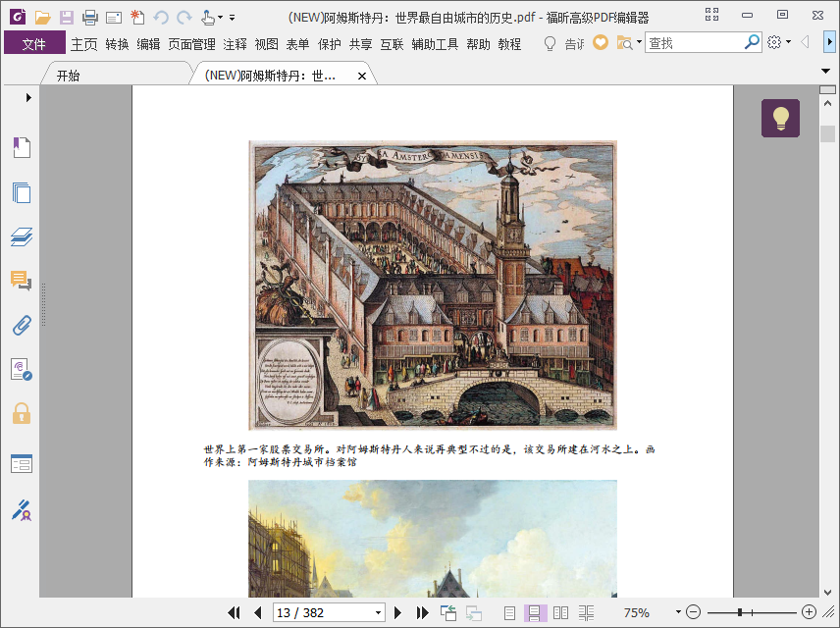Open the 保护 tab
This screenshot has height=628, width=840.
pos(329,44)
